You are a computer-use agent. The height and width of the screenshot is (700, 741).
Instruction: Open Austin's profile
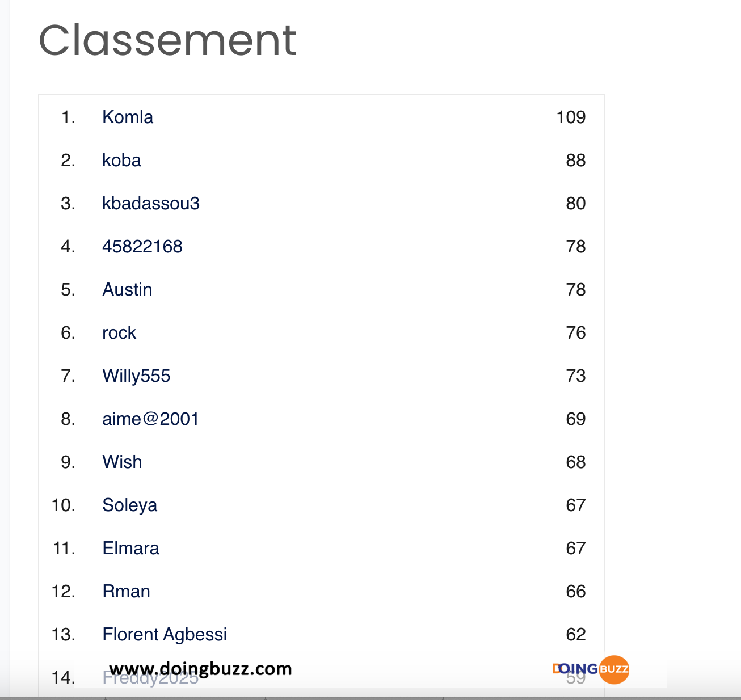point(127,289)
